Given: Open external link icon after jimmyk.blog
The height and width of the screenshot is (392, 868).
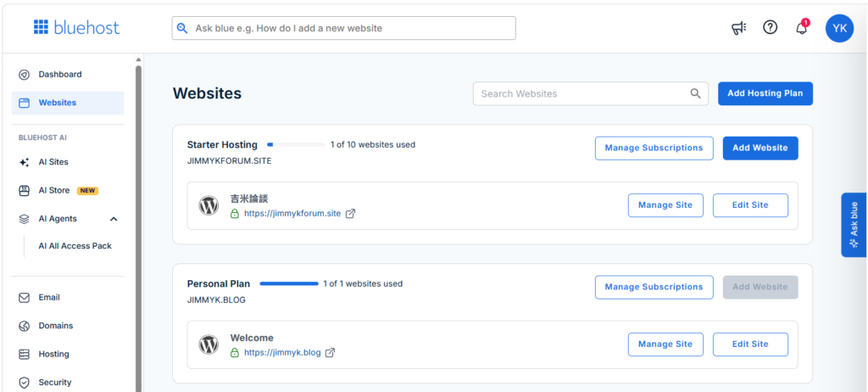Looking at the screenshot, I should pyautogui.click(x=330, y=353).
